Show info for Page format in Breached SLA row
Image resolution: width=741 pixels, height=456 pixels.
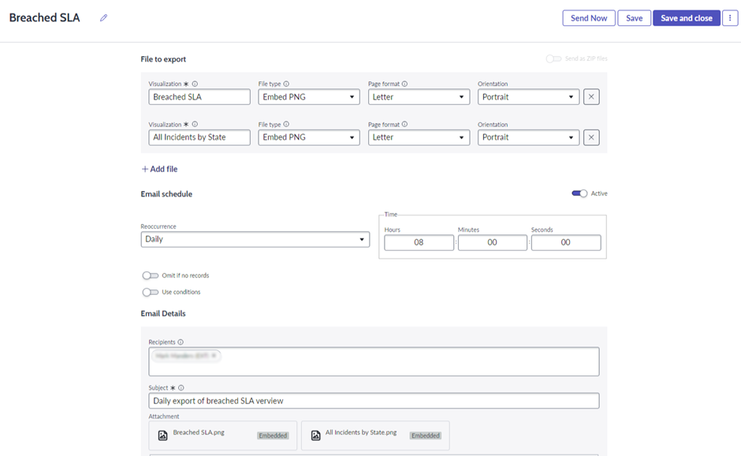[405, 84]
